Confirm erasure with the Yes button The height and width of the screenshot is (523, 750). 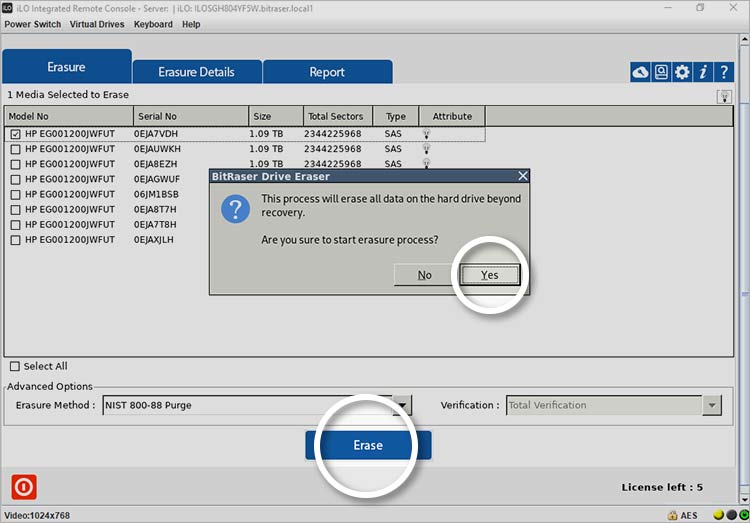coord(490,275)
